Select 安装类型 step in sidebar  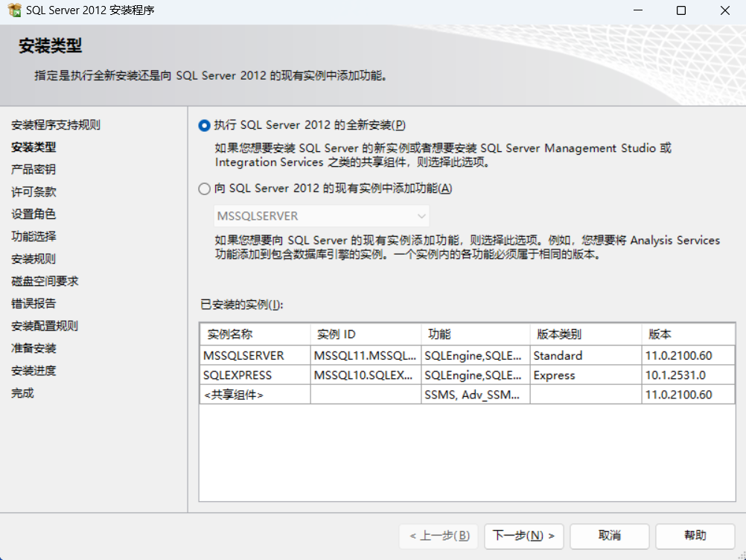(34, 147)
